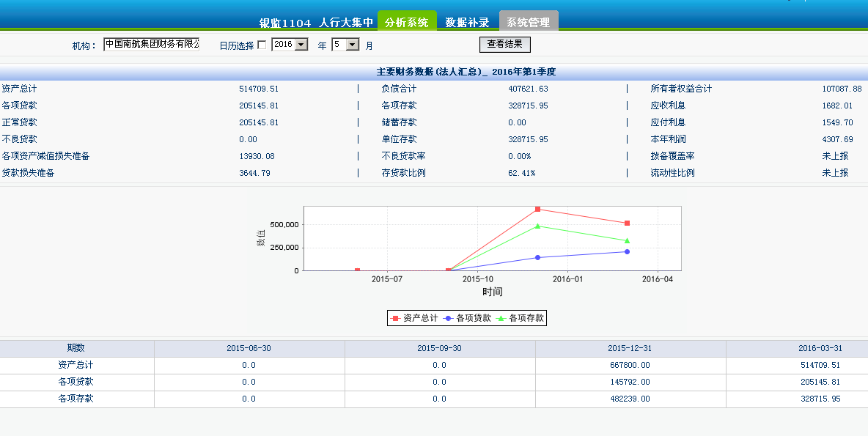Click the green 各项存款 legend triangle
This screenshot has height=436, width=868.
coord(501,318)
